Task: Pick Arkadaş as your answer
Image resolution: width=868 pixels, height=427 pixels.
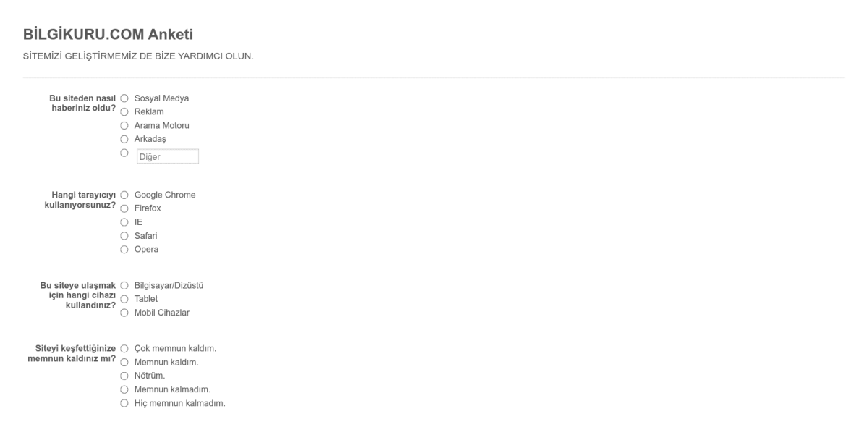Action: [x=124, y=139]
